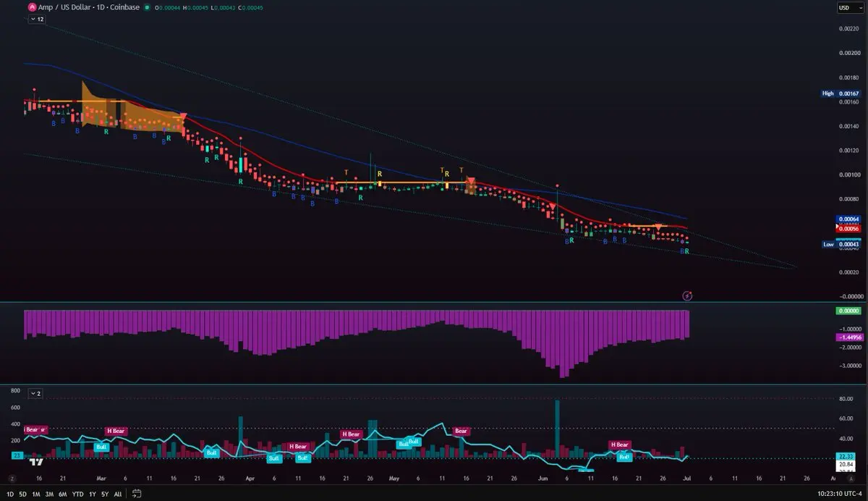The width and height of the screenshot is (868, 501).
Task: Select the 1D date range
Action: [11, 494]
